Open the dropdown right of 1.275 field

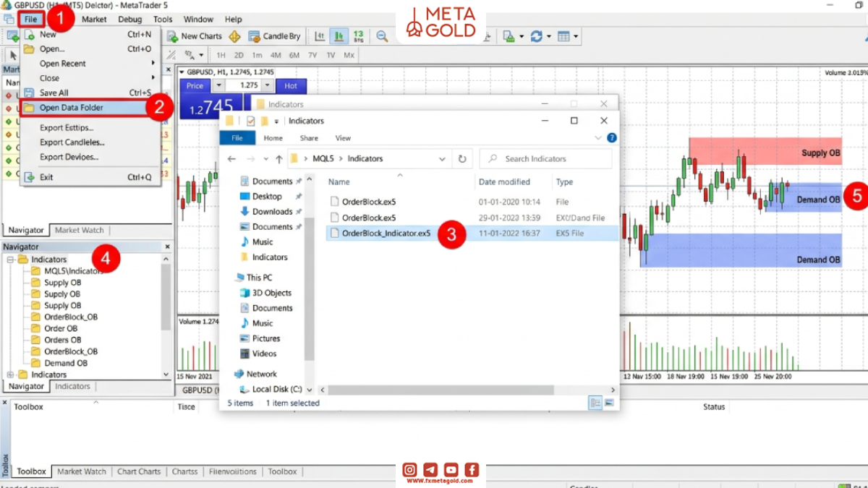(268, 85)
